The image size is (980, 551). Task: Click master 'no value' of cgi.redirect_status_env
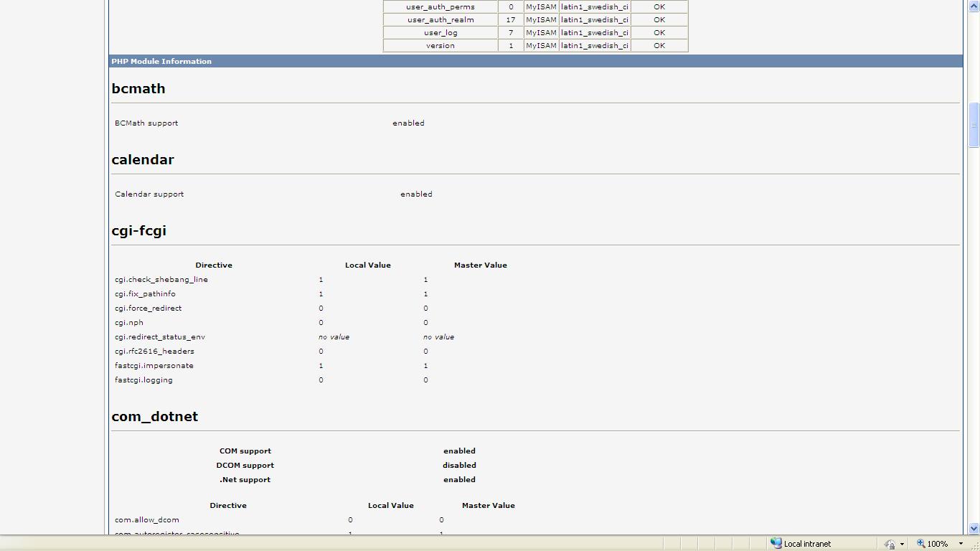tap(438, 336)
